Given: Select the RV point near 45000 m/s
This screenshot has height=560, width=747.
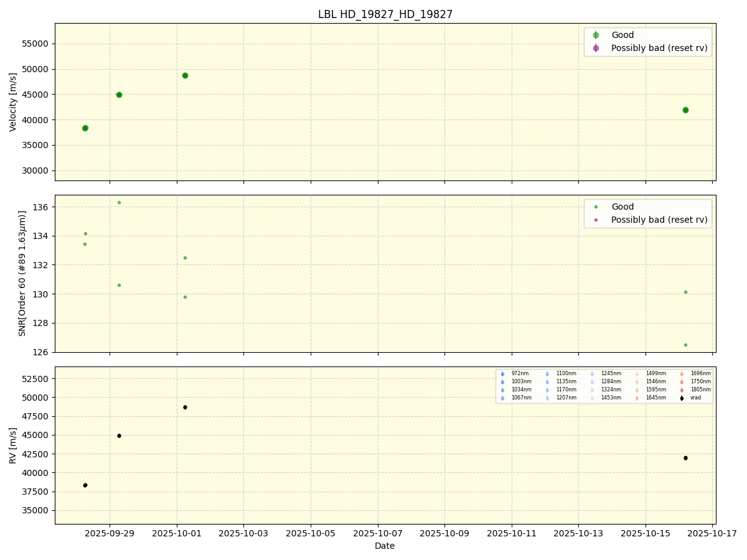Looking at the screenshot, I should pos(119,436).
